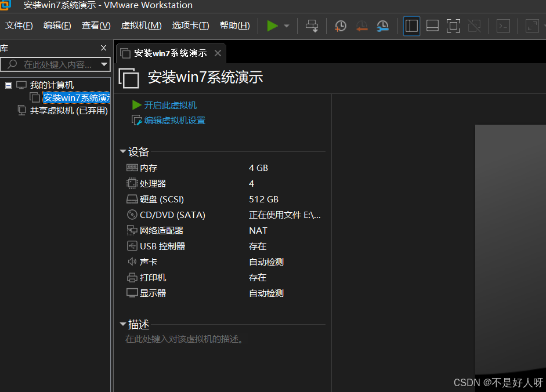Click the green power-on play icon in toolbar
Screen dimensions: 546x392
click(272, 26)
